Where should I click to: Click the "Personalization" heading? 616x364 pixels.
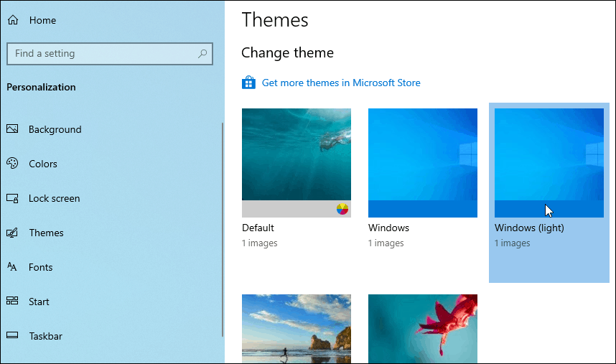pyautogui.click(x=41, y=87)
